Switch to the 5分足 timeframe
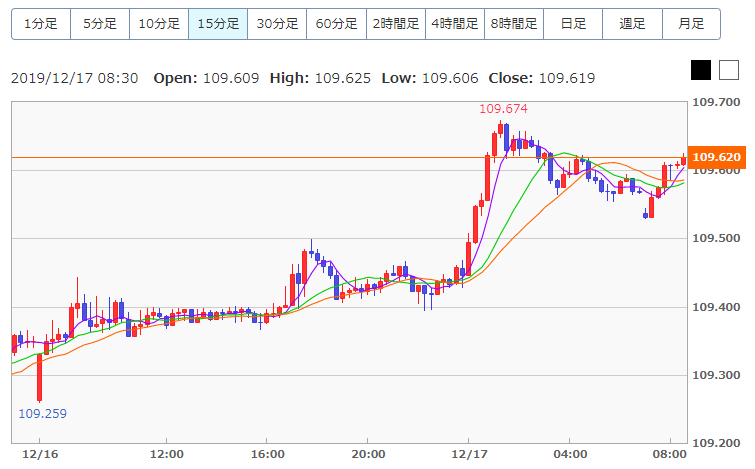Viewport: 755px width, 469px height. [100, 24]
